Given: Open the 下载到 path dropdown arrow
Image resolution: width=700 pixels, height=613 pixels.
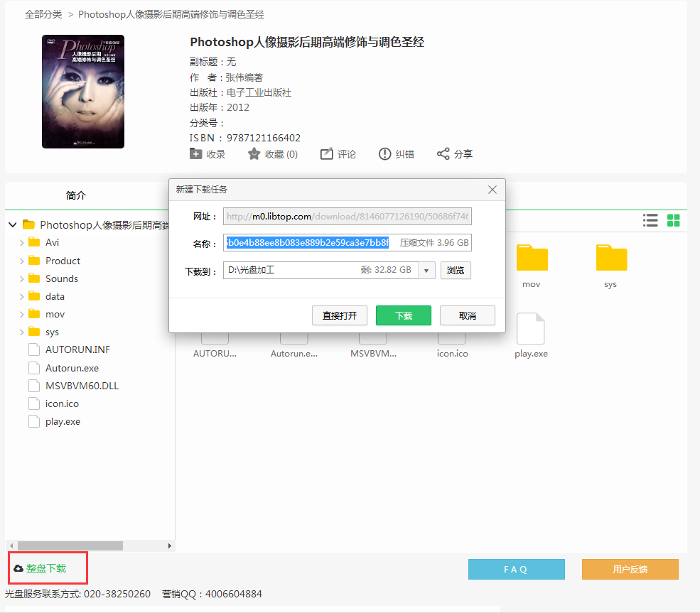Looking at the screenshot, I should pos(427,271).
